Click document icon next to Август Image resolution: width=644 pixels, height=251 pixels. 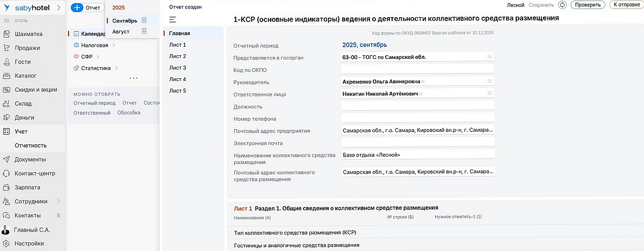coord(144,32)
